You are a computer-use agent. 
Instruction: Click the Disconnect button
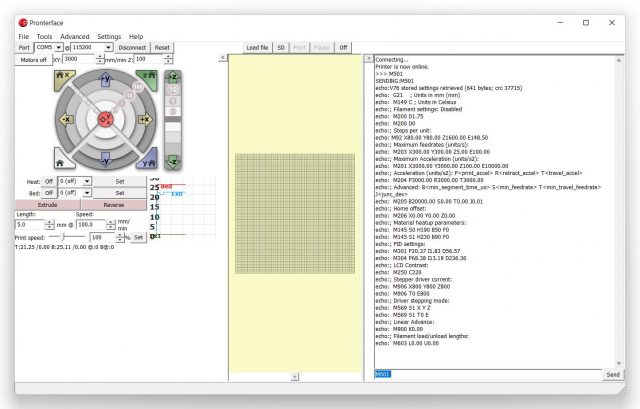[x=132, y=48]
